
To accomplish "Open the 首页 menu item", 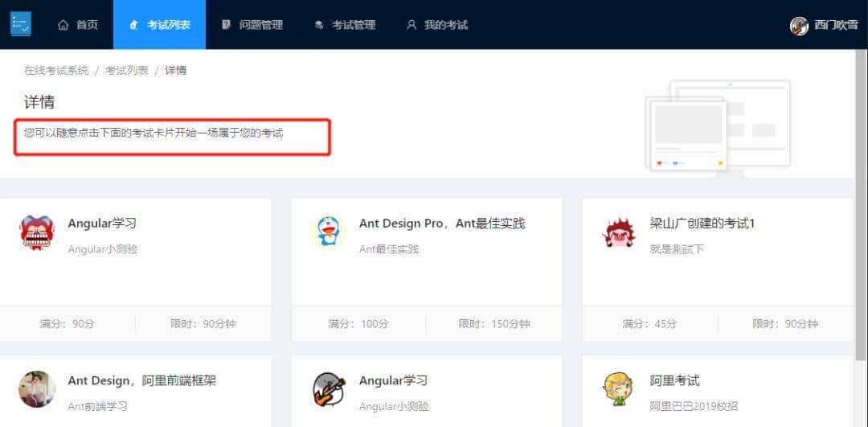I will (x=77, y=25).
